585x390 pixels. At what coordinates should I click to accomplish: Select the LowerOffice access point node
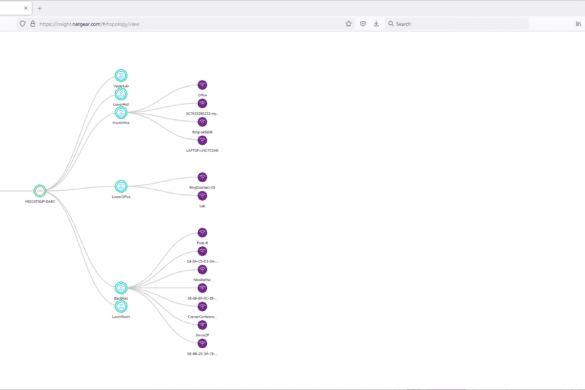click(x=121, y=186)
